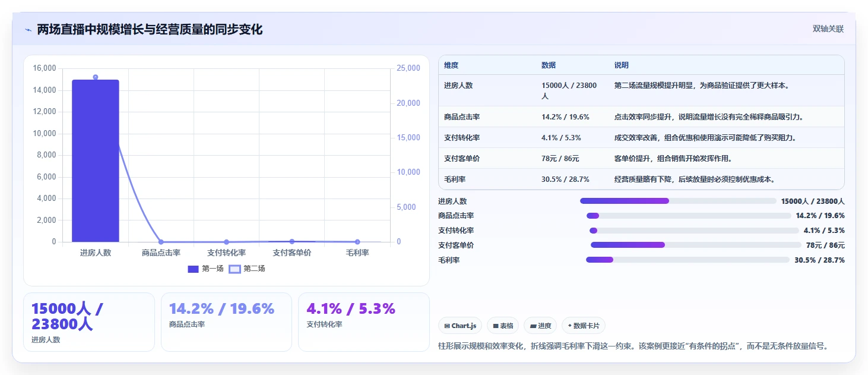Click the 双轴关联 label in the header
The width and height of the screenshot is (868, 375).
(828, 29)
